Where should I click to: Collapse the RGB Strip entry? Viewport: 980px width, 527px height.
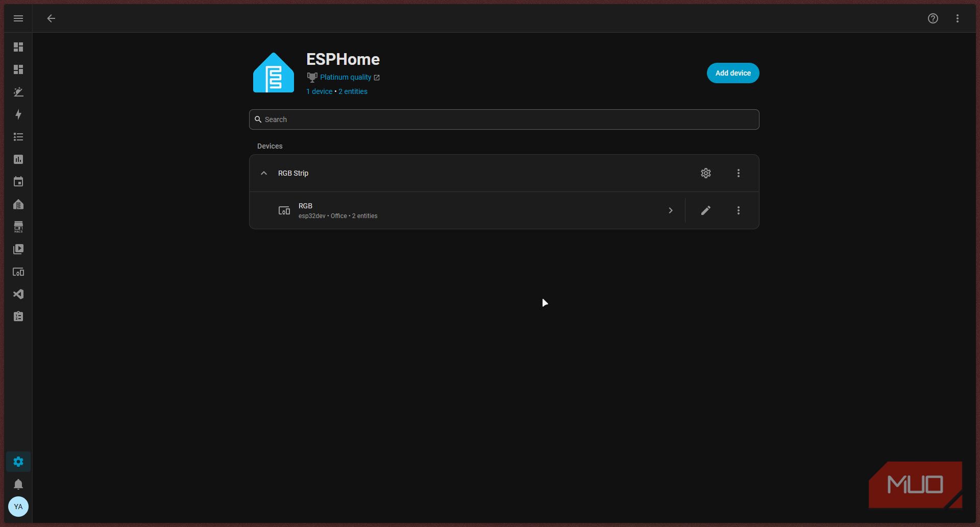click(x=264, y=173)
